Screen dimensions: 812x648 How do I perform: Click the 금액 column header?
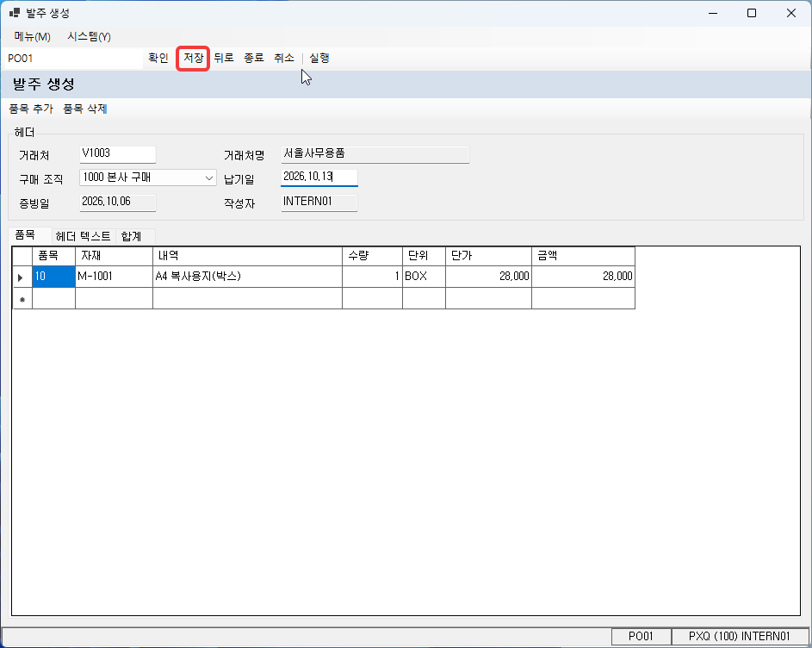click(x=583, y=256)
